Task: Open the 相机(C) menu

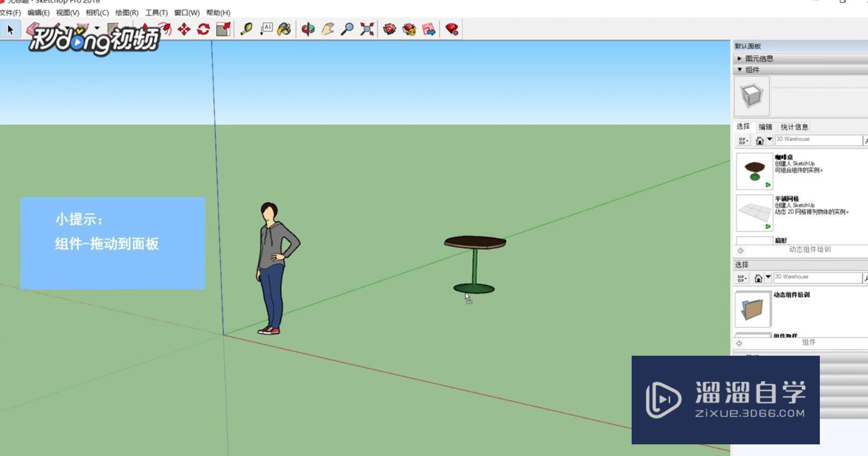Action: coord(97,13)
